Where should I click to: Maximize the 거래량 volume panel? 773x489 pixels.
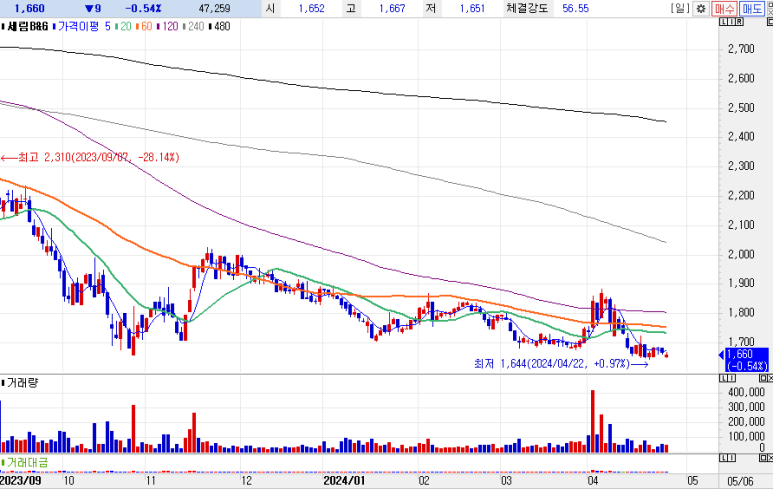tap(763, 378)
